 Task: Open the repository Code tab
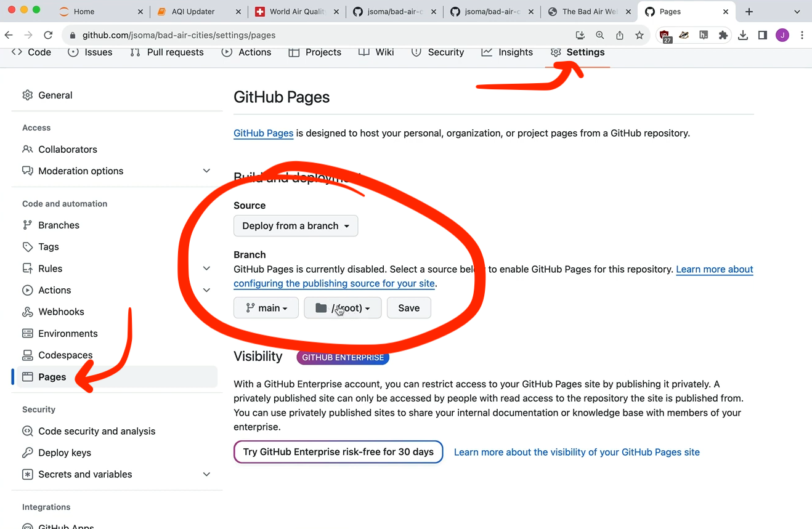[x=31, y=52]
